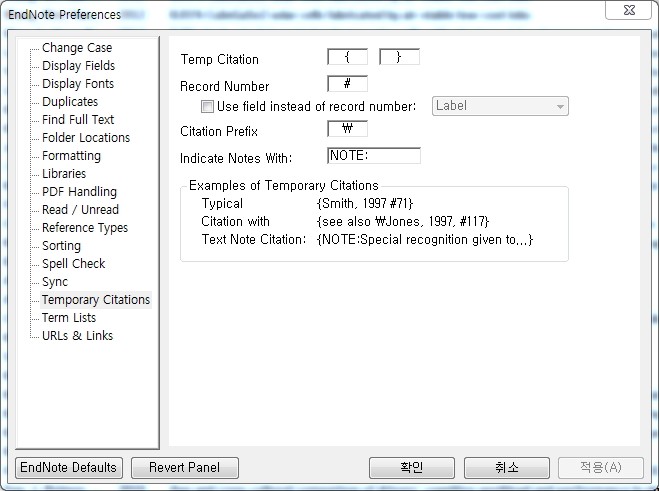Image resolution: width=659 pixels, height=491 pixels.
Task: Click Temp Citation opening brace field
Action: click(347, 57)
